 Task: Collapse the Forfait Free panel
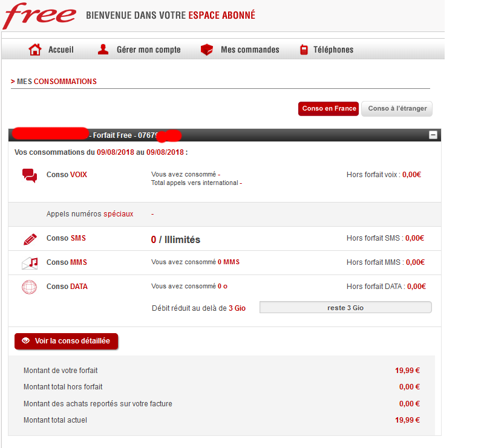click(433, 135)
